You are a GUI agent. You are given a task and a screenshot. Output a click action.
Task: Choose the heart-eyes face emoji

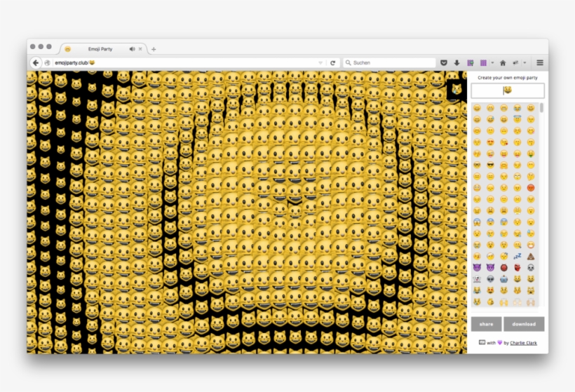pos(490,142)
